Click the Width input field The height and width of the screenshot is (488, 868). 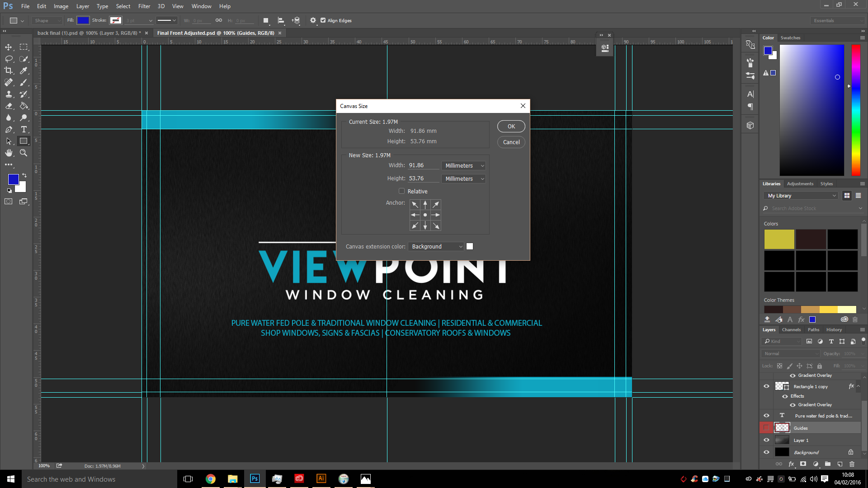coord(423,165)
